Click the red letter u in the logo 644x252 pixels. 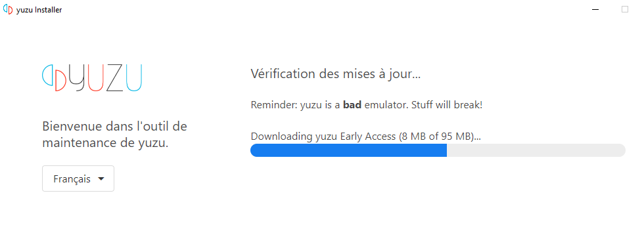pos(96,77)
